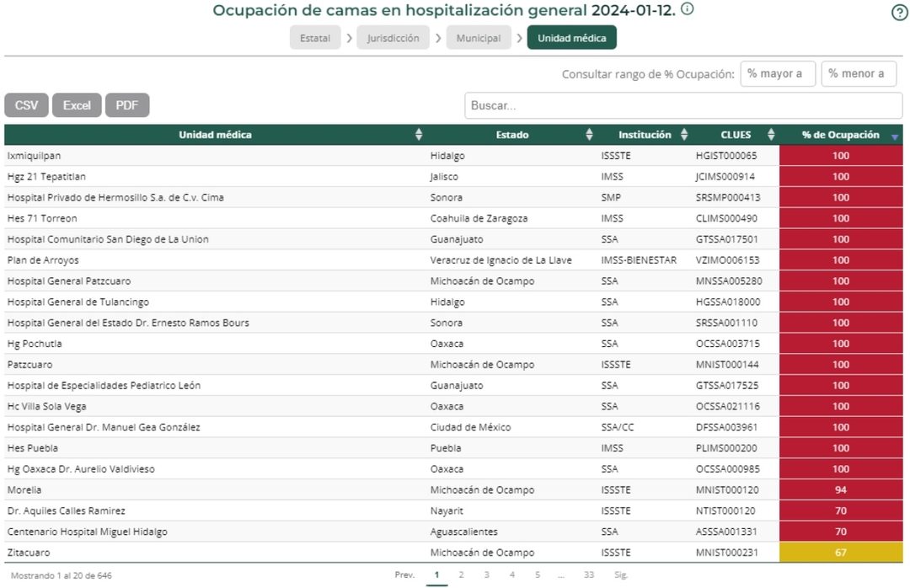This screenshot has height=588, width=910.
Task: Sort by Unidad médica column arrows
Action: click(419, 135)
